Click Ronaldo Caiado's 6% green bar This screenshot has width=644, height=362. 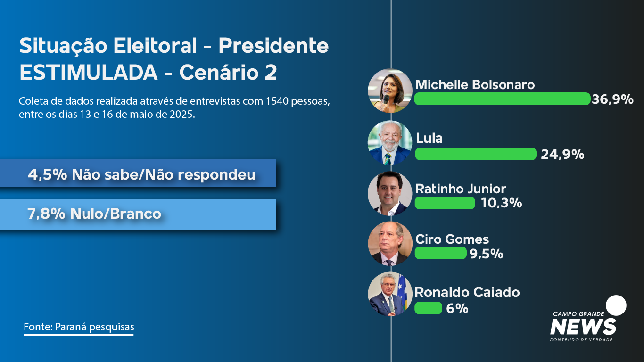pos(428,308)
